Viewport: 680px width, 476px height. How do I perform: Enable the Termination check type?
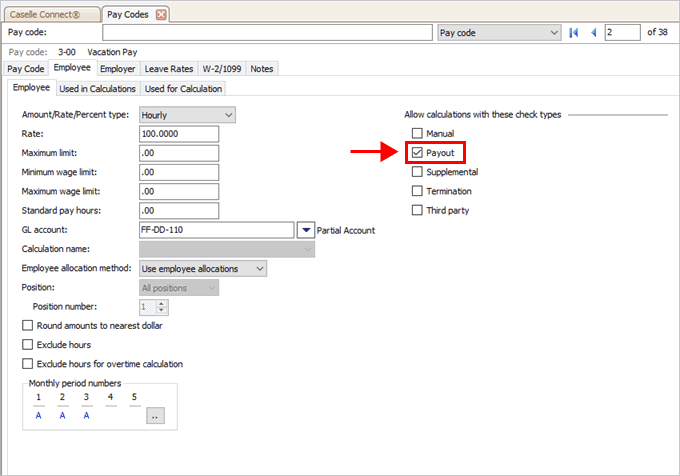(x=418, y=191)
